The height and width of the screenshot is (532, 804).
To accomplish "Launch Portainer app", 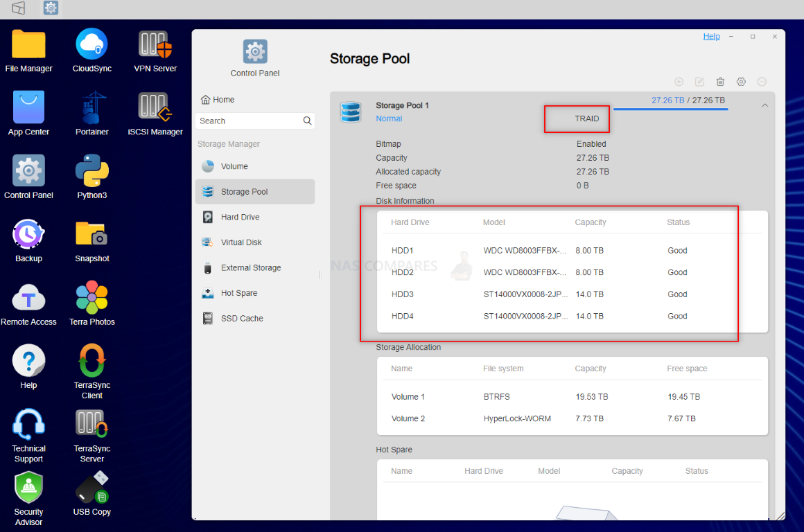I will pos(91,114).
